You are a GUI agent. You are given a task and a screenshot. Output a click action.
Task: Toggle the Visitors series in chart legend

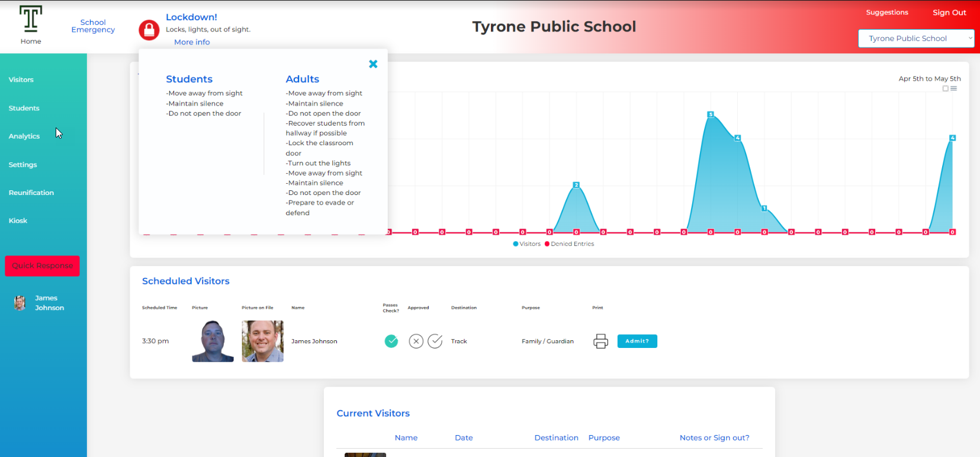[526, 244]
